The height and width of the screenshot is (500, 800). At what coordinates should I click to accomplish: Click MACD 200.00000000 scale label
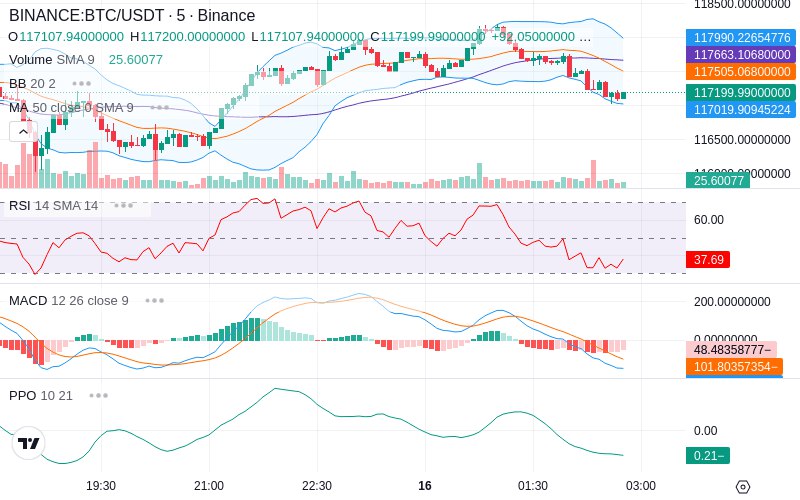(732, 302)
